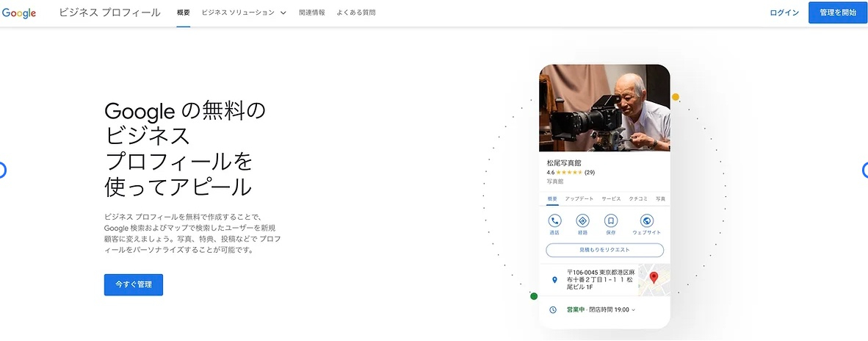Select the アップデート tab in phone mockup
This screenshot has width=868, height=341.
click(x=579, y=198)
